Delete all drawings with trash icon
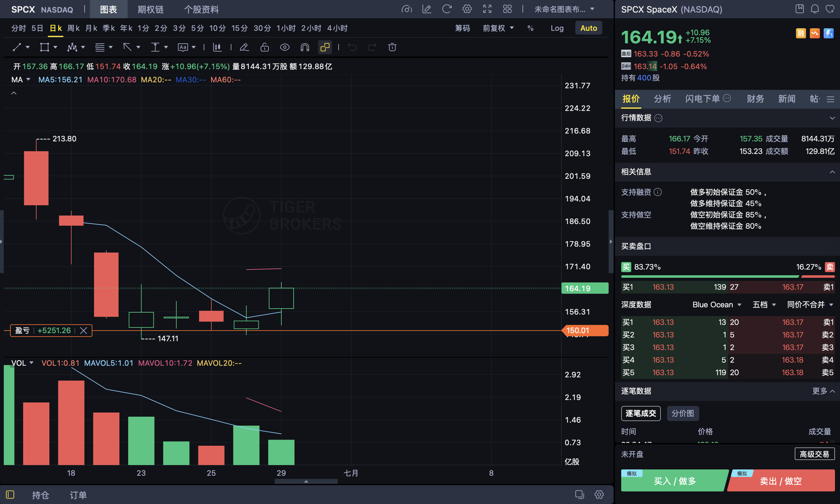 392,47
